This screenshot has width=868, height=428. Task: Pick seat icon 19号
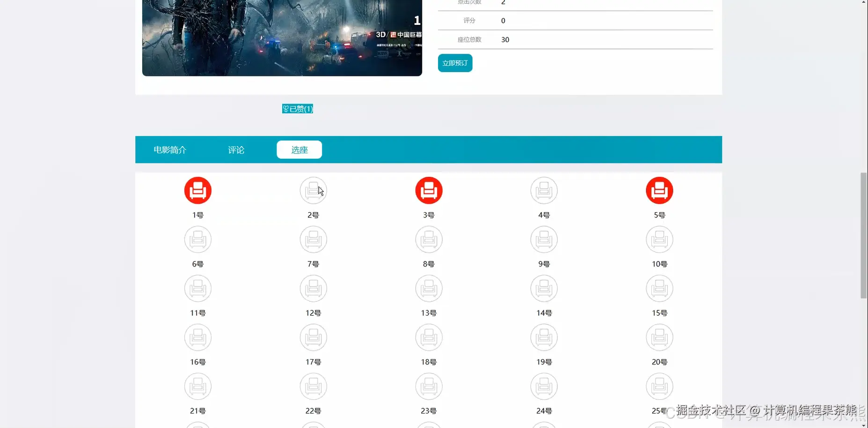pyautogui.click(x=544, y=337)
